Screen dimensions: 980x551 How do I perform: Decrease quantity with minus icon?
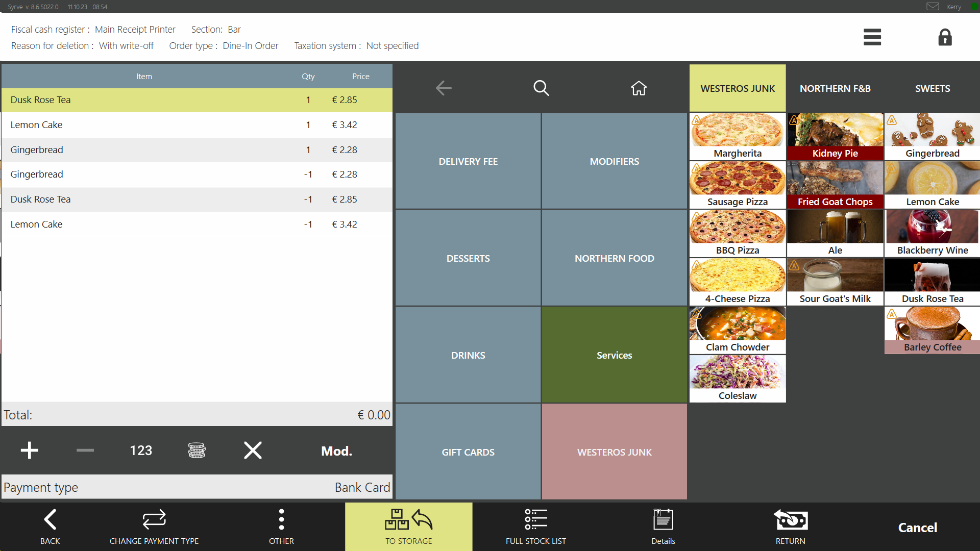click(x=85, y=450)
